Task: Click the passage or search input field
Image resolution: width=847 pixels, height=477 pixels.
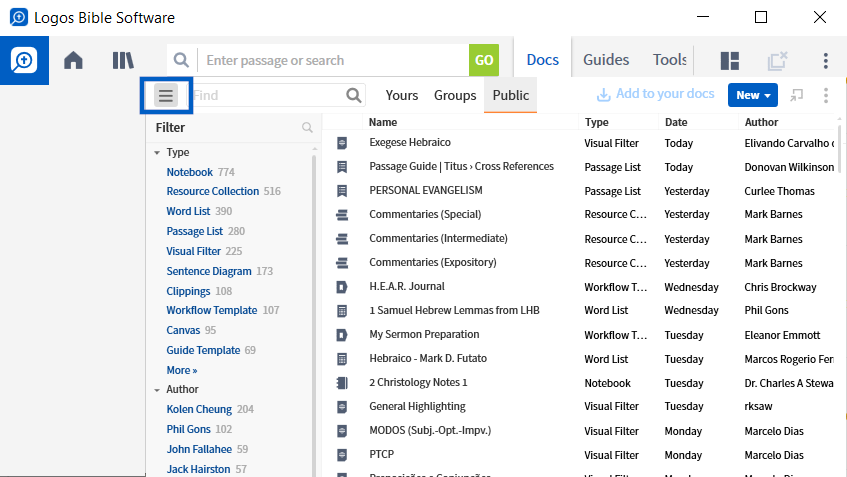Action: [333, 60]
